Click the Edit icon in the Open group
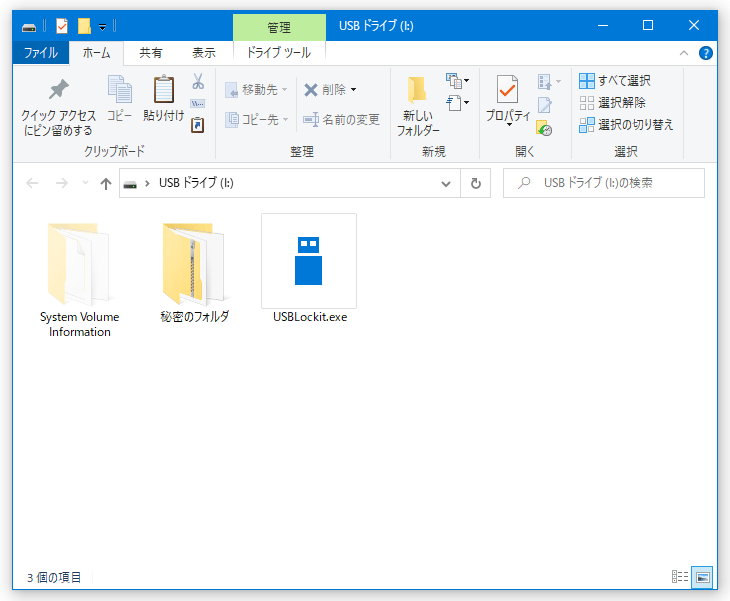The image size is (730, 601). (x=544, y=105)
